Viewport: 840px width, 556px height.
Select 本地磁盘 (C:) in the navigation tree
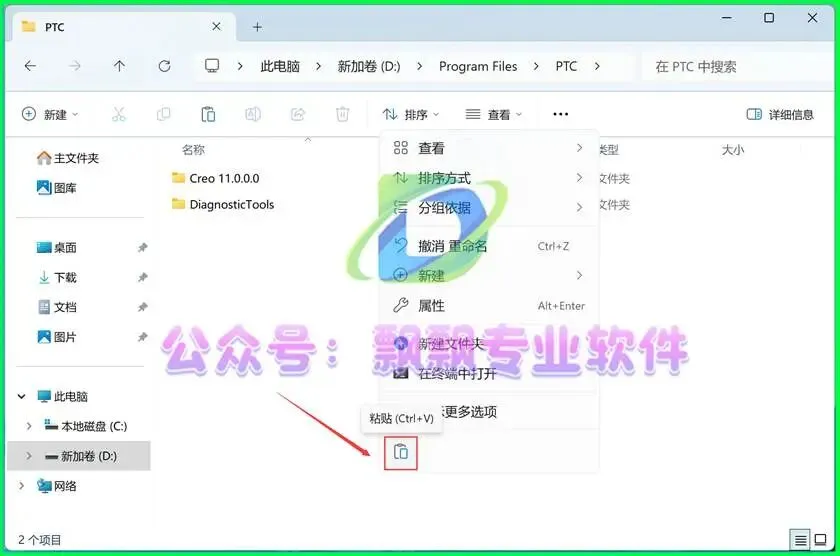pos(86,426)
